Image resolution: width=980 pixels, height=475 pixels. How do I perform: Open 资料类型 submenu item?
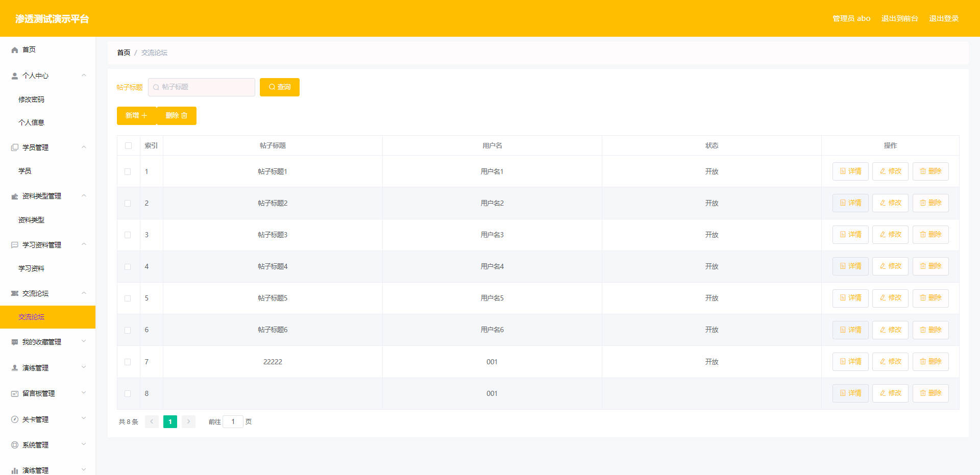coord(32,220)
